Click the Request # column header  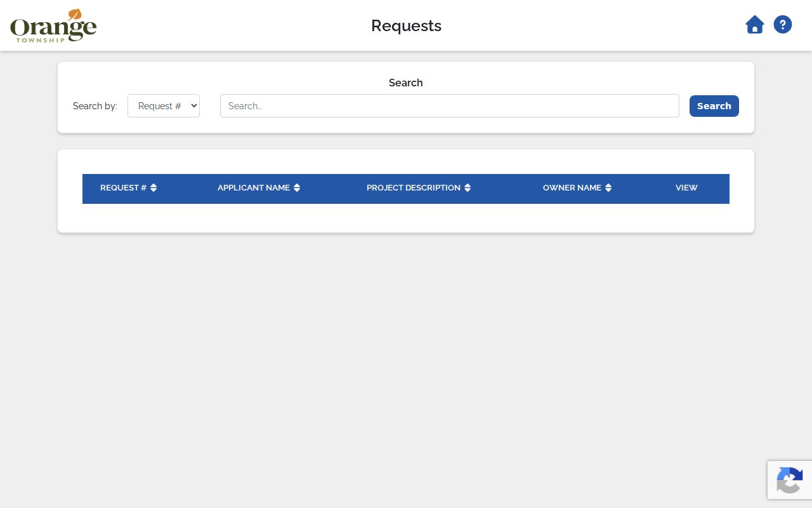point(123,188)
